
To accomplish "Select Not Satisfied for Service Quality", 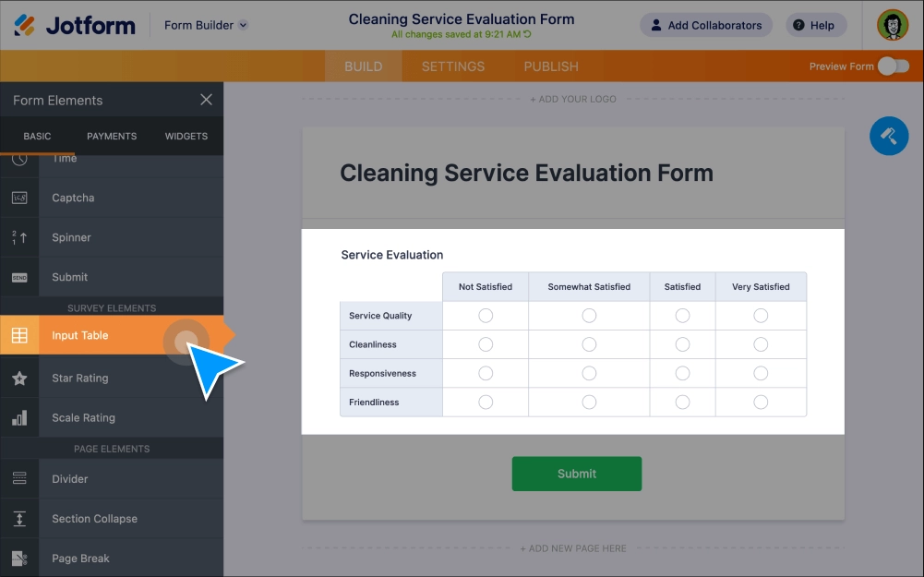I will pos(485,315).
